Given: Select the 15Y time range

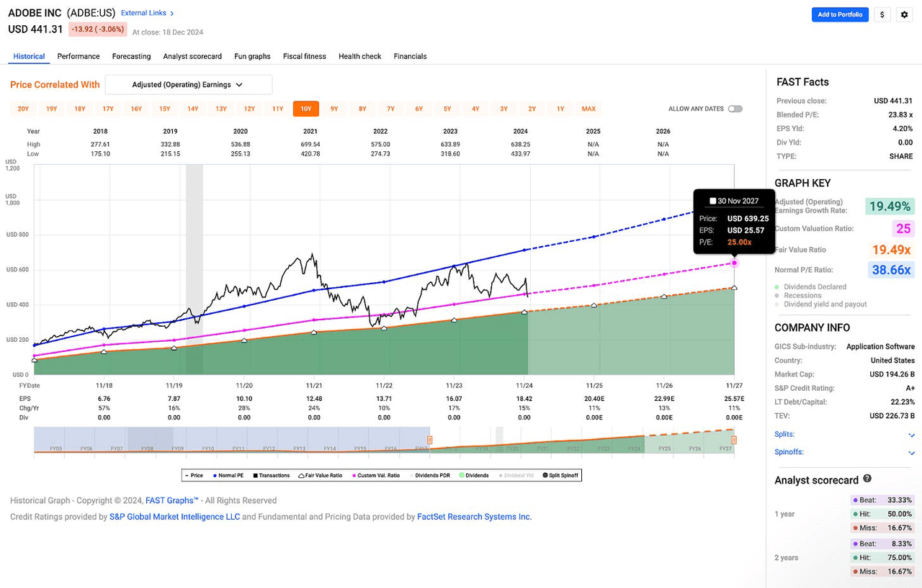Looking at the screenshot, I should coord(165,109).
